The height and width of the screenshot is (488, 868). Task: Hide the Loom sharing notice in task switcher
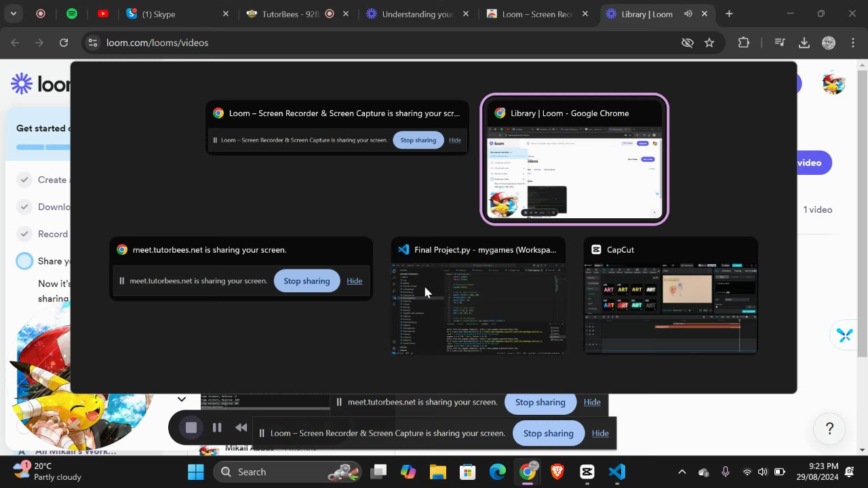click(455, 140)
